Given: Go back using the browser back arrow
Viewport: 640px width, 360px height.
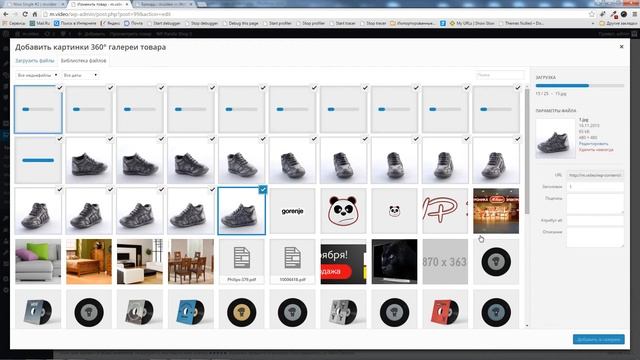Looking at the screenshot, I should 6,14.
